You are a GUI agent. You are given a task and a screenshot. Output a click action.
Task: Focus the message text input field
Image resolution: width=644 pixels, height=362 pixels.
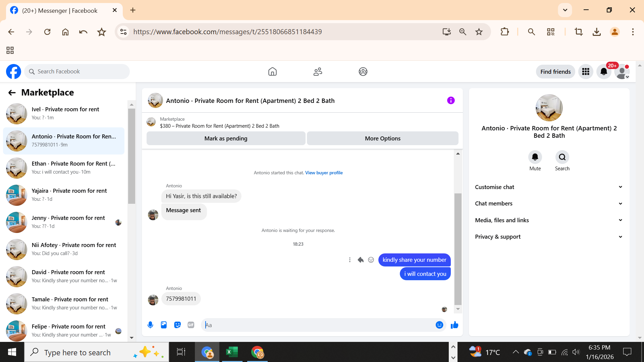[319, 325]
